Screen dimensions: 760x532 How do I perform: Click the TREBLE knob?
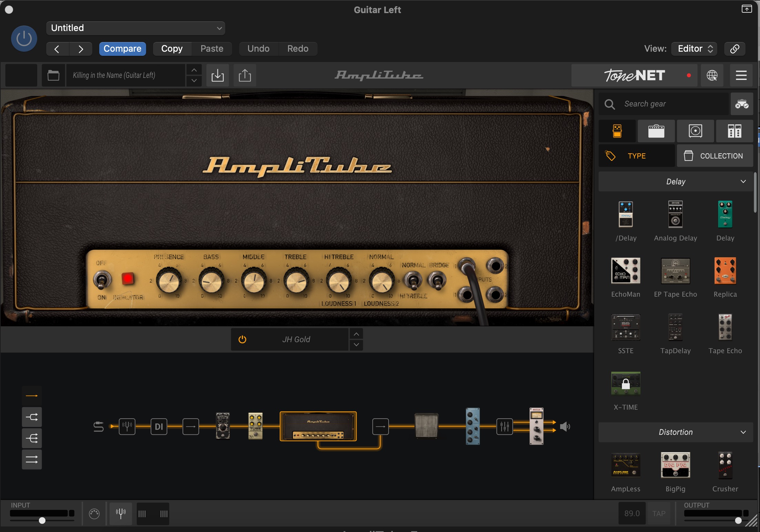[296, 281]
